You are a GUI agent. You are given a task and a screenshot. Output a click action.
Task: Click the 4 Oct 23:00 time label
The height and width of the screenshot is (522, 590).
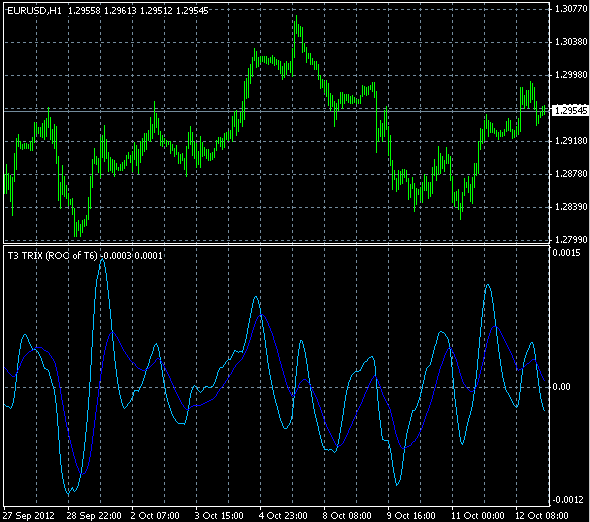[283, 516]
